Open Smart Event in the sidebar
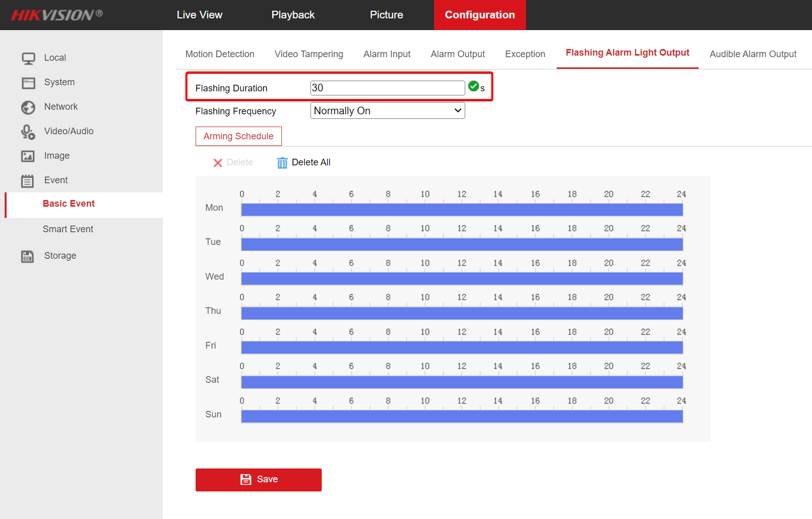This screenshot has height=519, width=812. (68, 229)
